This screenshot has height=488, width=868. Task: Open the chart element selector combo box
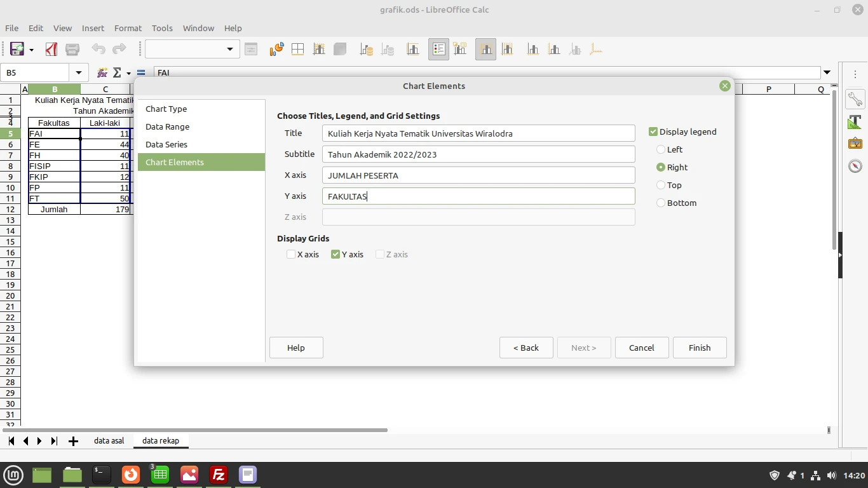coord(192,49)
